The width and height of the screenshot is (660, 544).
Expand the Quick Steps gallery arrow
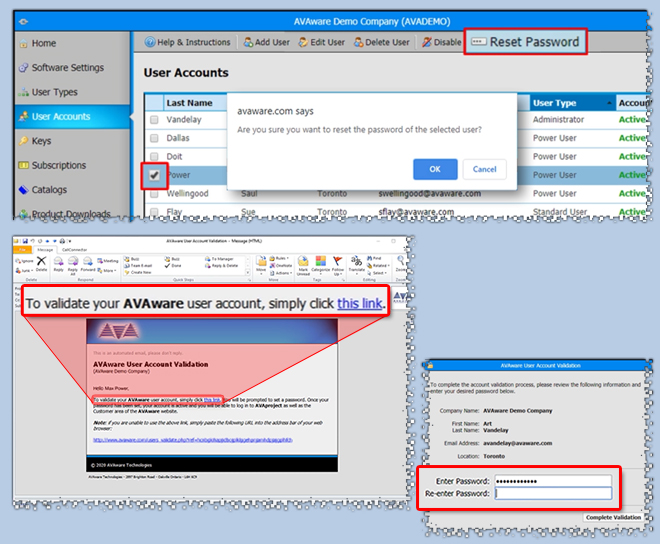248,273
